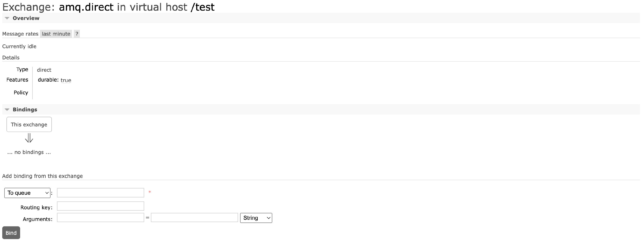Click the 'This exchange' box
Screen dimensions: 644x242
pyautogui.click(x=29, y=125)
